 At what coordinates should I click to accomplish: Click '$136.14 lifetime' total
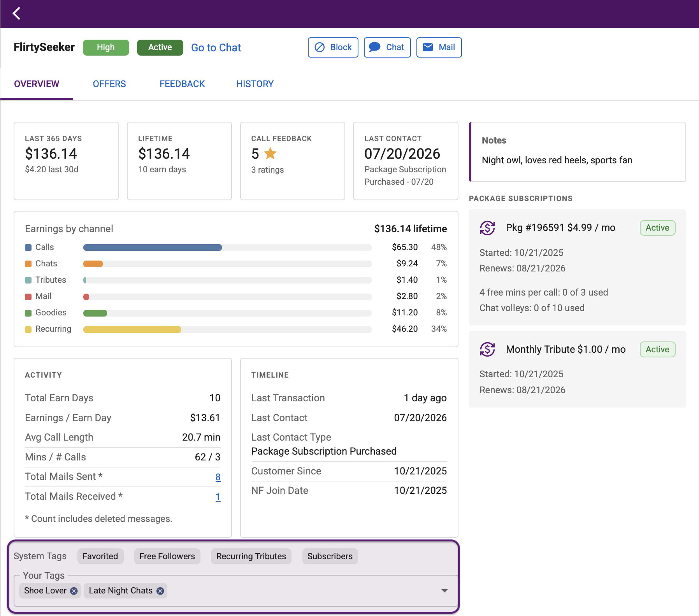410,229
